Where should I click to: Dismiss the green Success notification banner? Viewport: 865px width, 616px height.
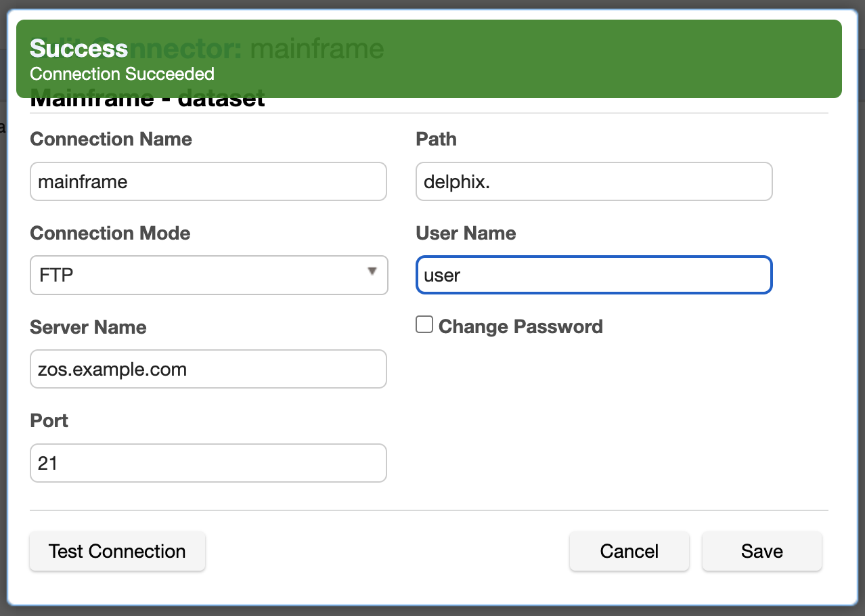pos(428,59)
